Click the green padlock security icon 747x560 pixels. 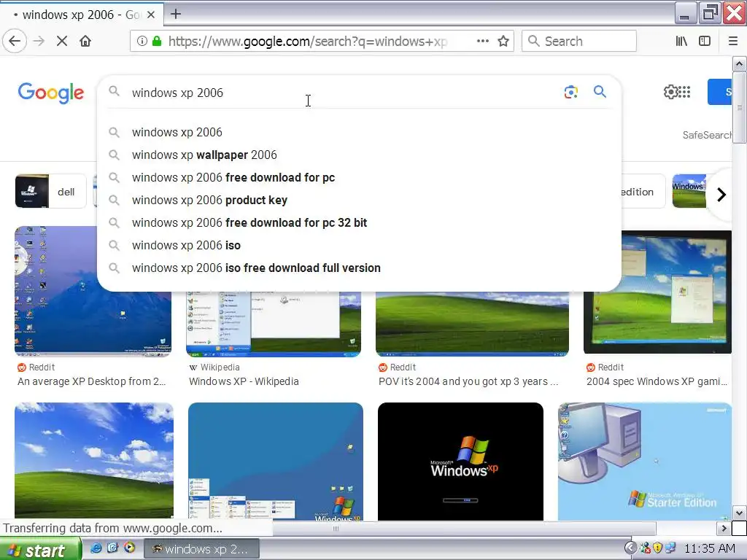[156, 41]
